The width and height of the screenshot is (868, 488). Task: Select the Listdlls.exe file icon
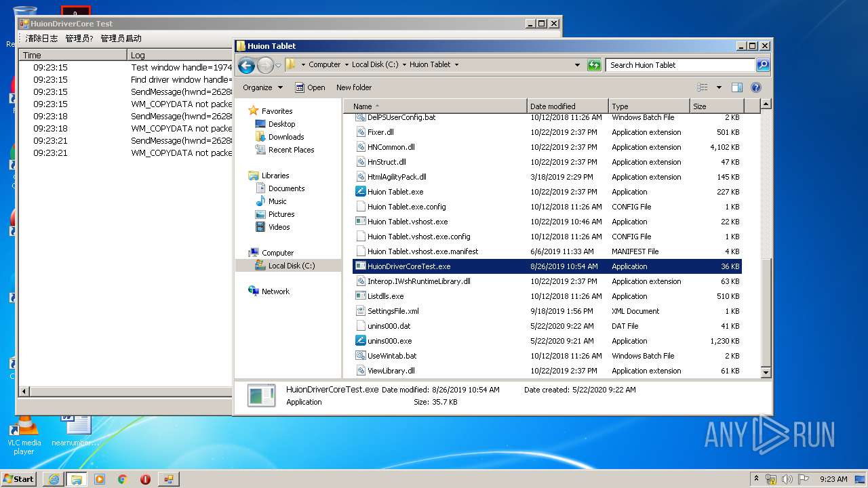[x=361, y=296]
